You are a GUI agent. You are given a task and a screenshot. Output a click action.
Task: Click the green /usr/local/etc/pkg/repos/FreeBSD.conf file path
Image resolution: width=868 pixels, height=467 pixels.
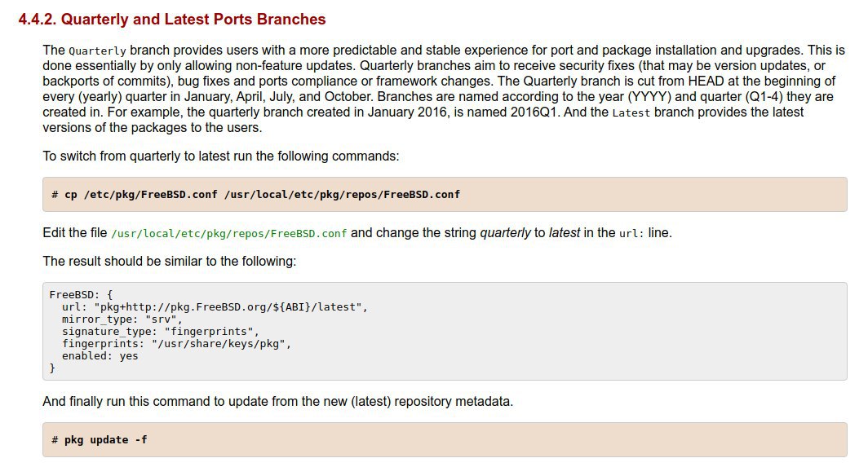[x=229, y=233]
